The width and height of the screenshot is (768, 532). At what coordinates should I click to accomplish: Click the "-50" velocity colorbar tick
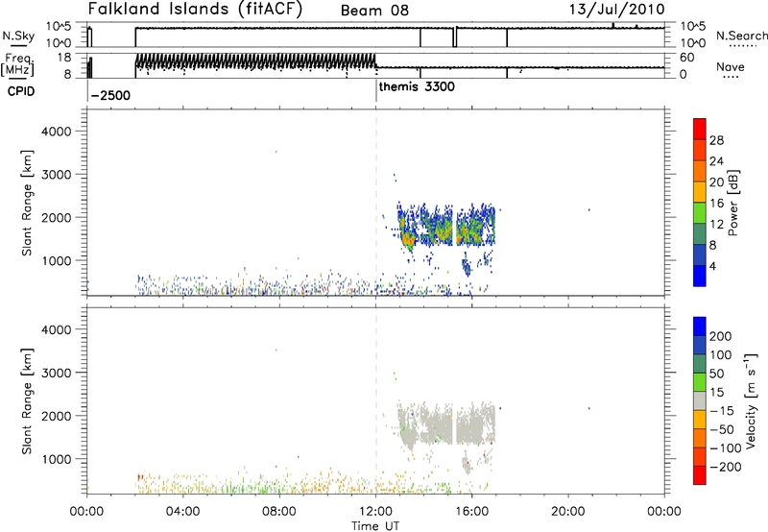(722, 429)
